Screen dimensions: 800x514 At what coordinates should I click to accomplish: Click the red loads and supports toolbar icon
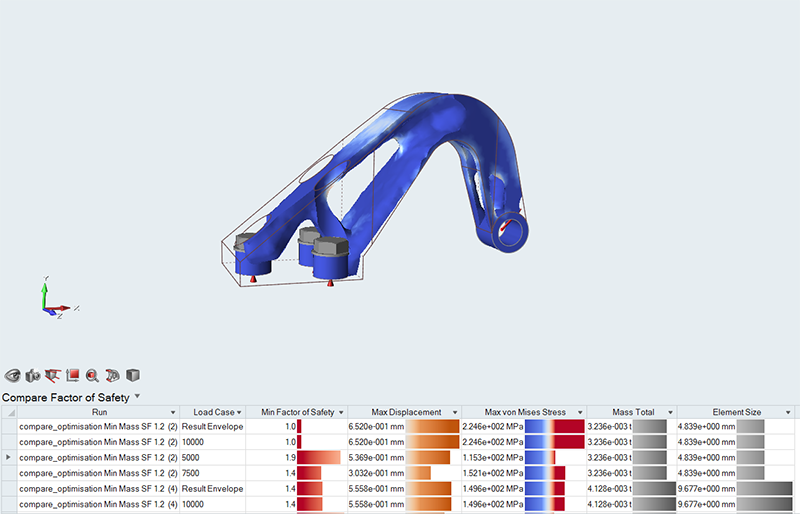click(53, 376)
